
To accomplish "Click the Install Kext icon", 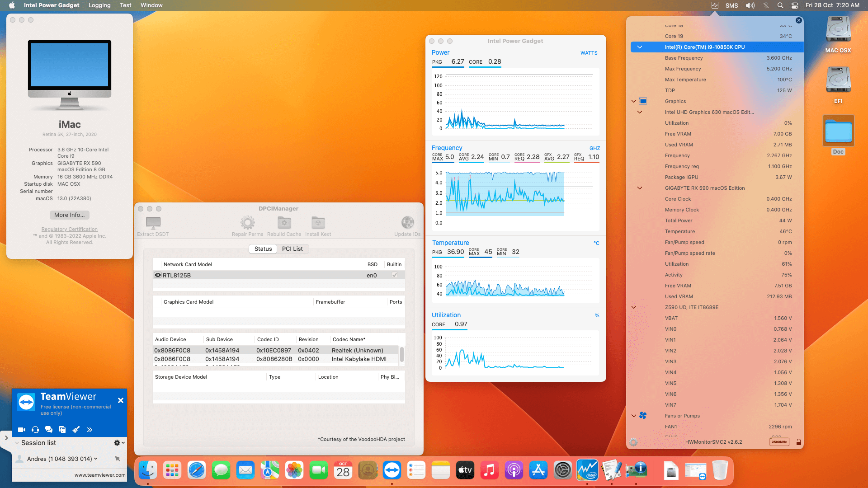I will click(318, 223).
